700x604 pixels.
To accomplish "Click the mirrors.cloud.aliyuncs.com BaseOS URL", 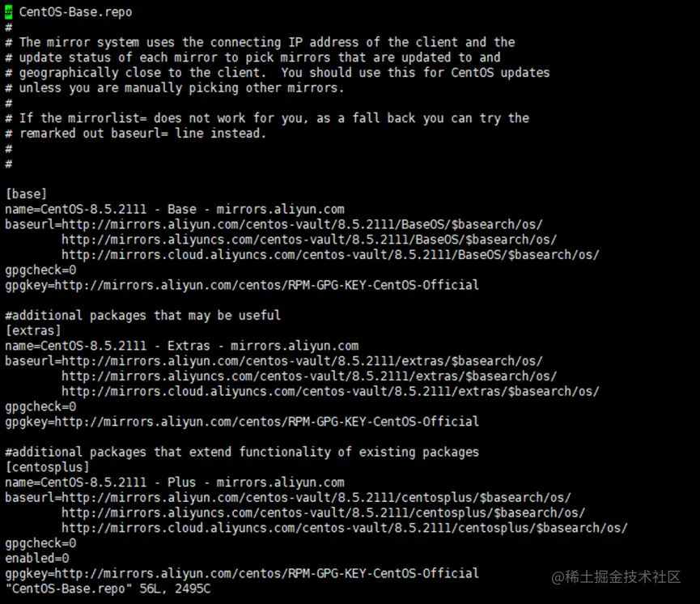I will [x=330, y=254].
